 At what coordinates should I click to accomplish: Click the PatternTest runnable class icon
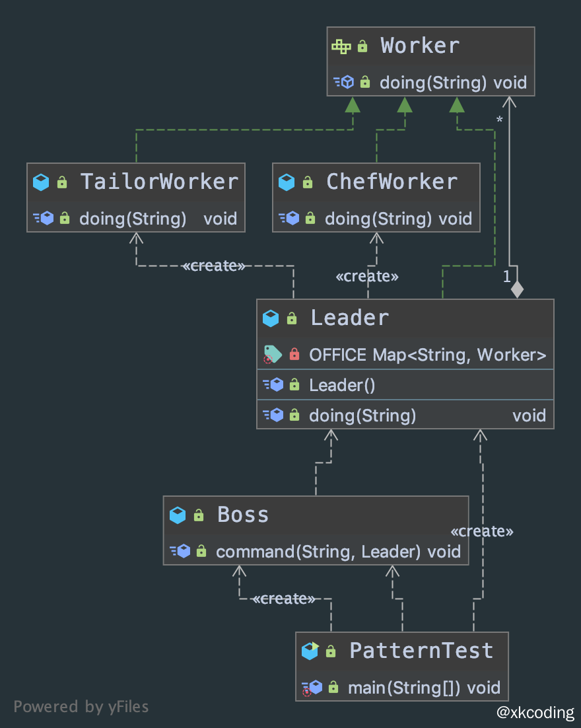(310, 651)
